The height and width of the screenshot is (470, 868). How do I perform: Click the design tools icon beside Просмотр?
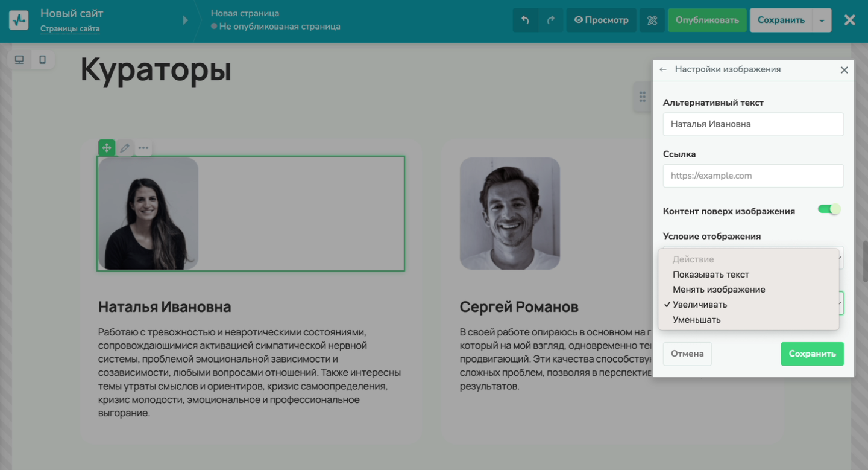coord(652,20)
